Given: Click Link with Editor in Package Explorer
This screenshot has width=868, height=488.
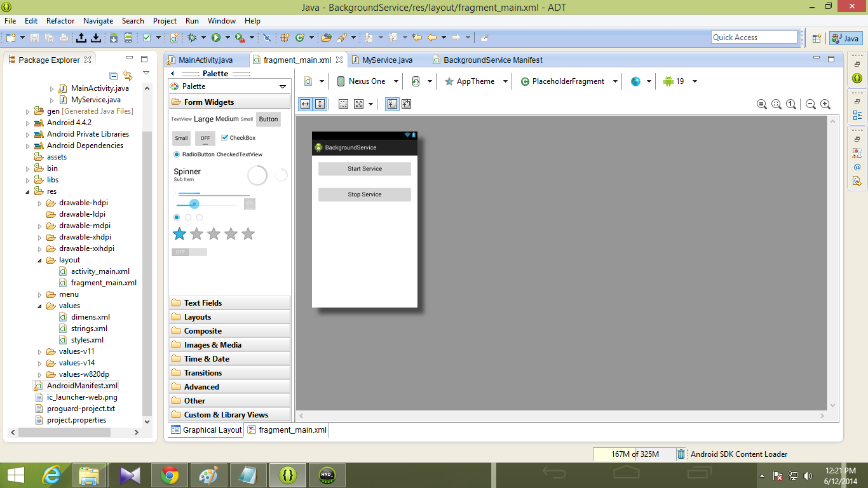Looking at the screenshot, I should click(x=128, y=75).
